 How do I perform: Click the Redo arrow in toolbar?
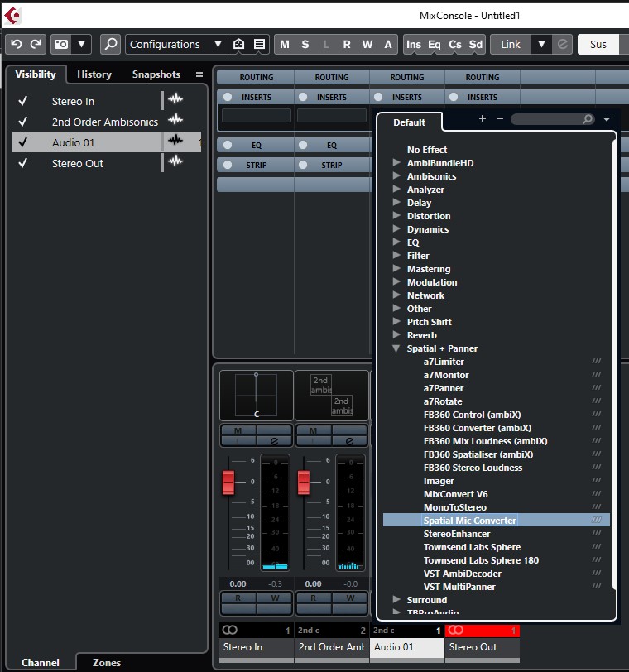click(x=36, y=44)
